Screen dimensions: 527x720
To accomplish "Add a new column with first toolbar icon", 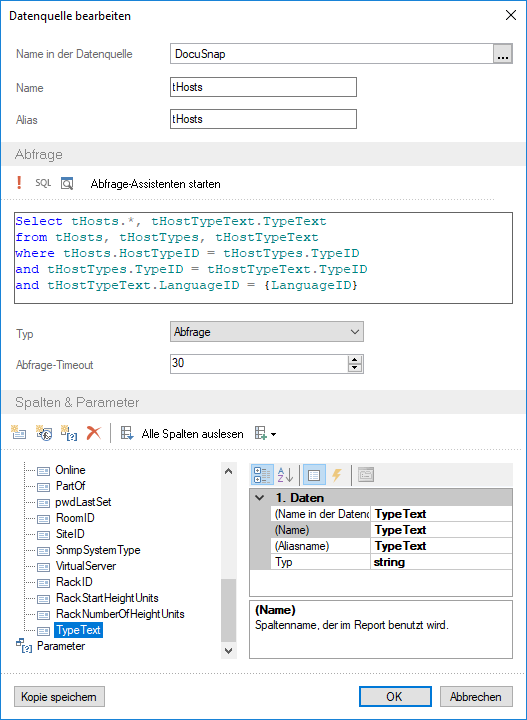I will (19, 433).
